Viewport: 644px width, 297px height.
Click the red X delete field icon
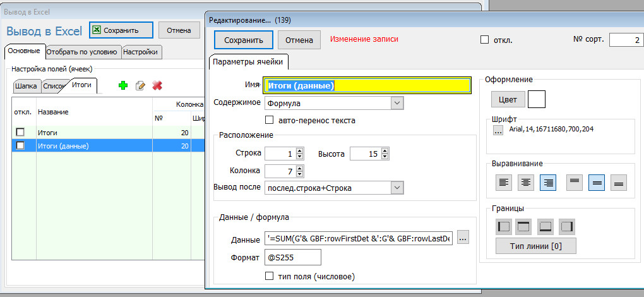click(157, 85)
